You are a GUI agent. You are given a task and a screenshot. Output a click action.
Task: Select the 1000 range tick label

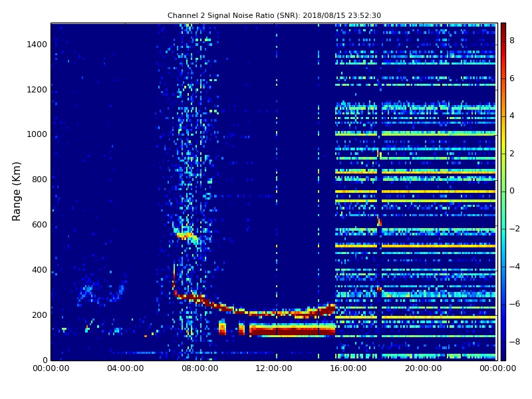[37, 134]
